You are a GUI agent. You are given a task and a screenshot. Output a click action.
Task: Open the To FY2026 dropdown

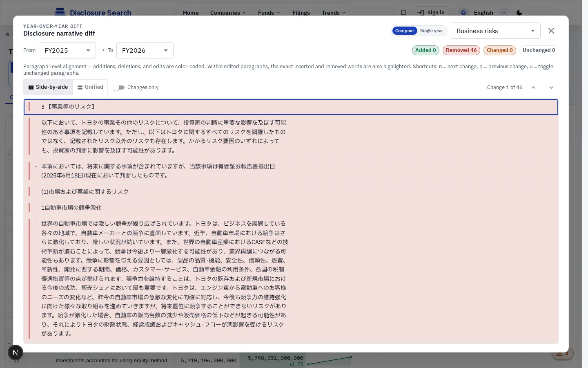click(145, 50)
